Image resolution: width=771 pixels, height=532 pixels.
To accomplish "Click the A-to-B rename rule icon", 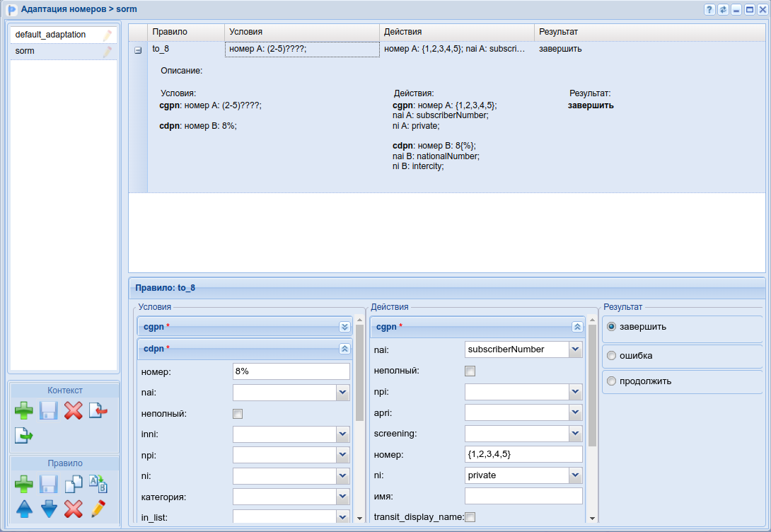I will [98, 485].
